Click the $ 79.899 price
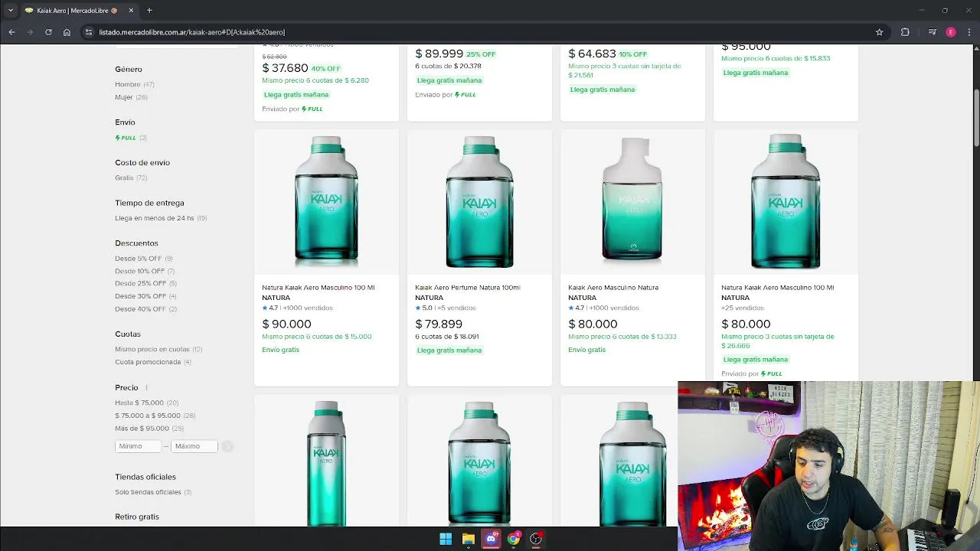Image resolution: width=980 pixels, height=551 pixels. coord(439,324)
